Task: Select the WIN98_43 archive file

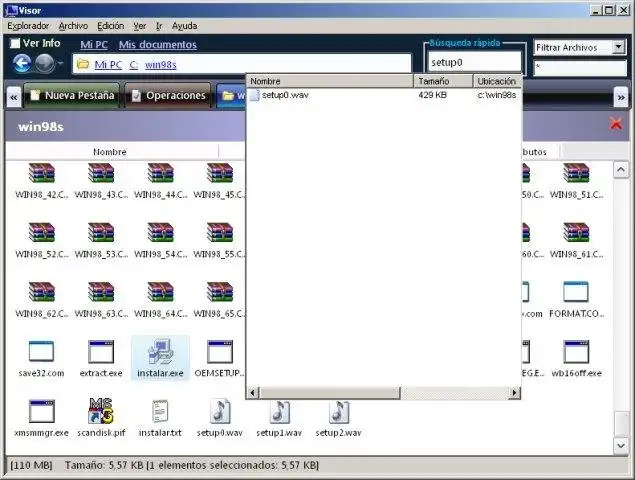Action: point(101,181)
